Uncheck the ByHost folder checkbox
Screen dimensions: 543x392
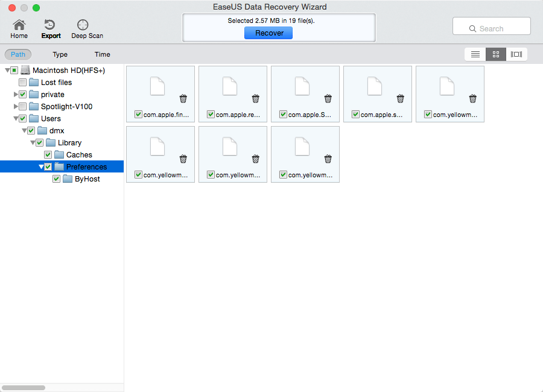click(x=57, y=179)
